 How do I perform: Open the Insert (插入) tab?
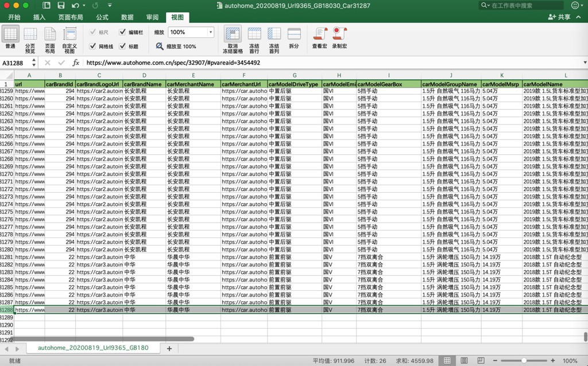click(x=39, y=17)
